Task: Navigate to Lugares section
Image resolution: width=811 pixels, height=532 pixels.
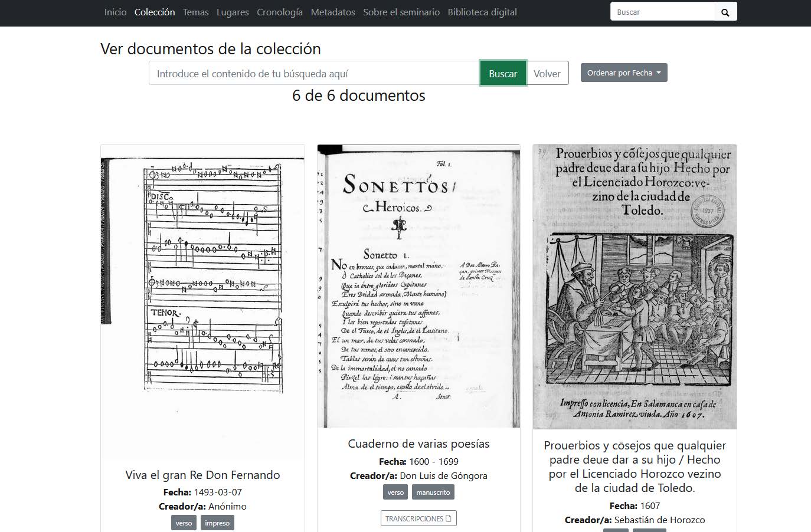Action: click(x=232, y=12)
